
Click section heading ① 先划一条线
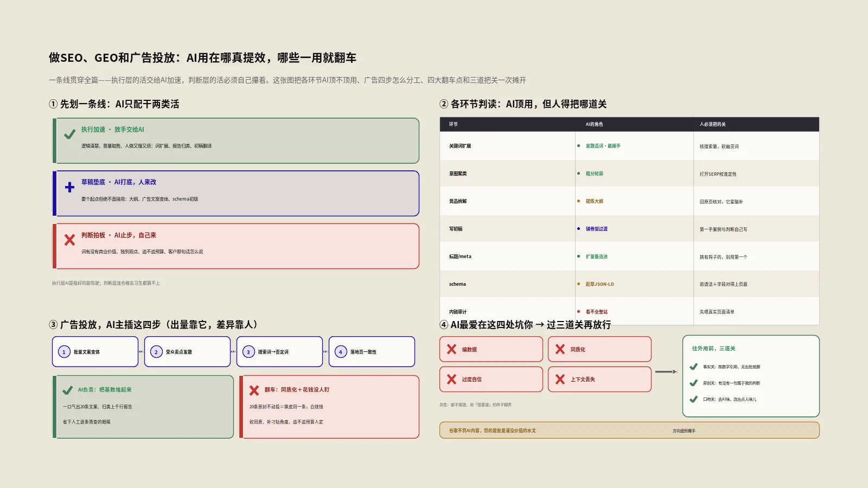pos(114,104)
